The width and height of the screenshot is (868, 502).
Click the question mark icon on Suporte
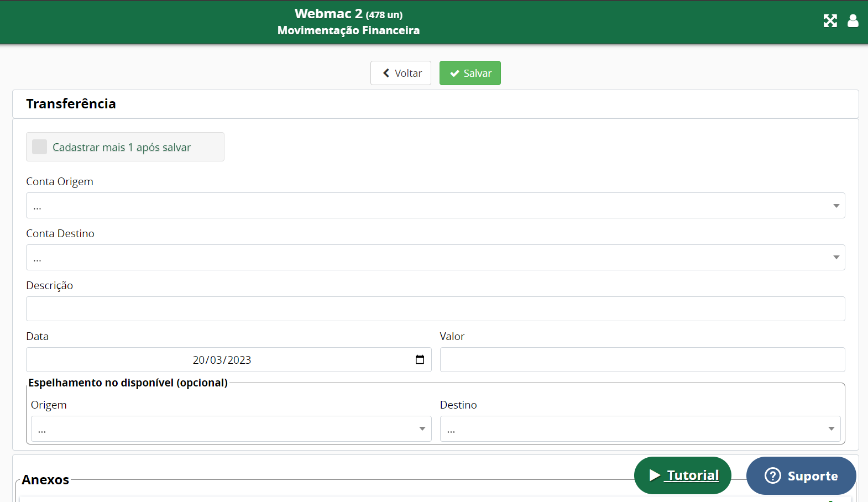772,475
